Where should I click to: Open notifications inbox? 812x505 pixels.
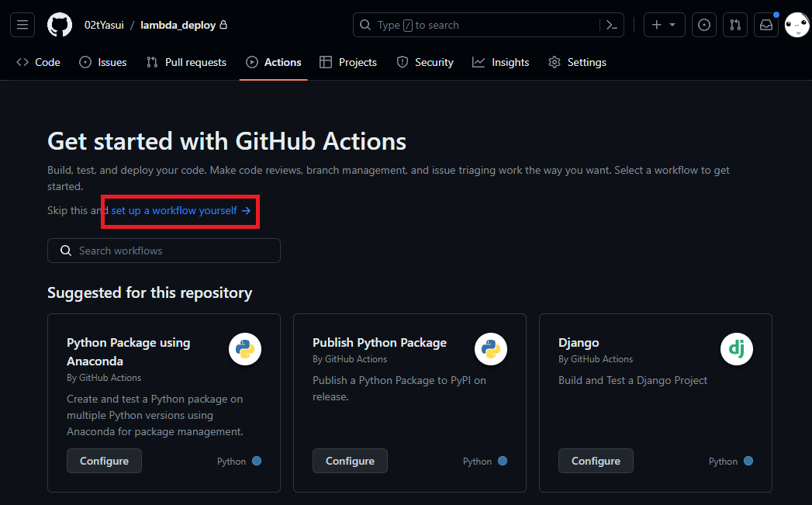(x=766, y=25)
